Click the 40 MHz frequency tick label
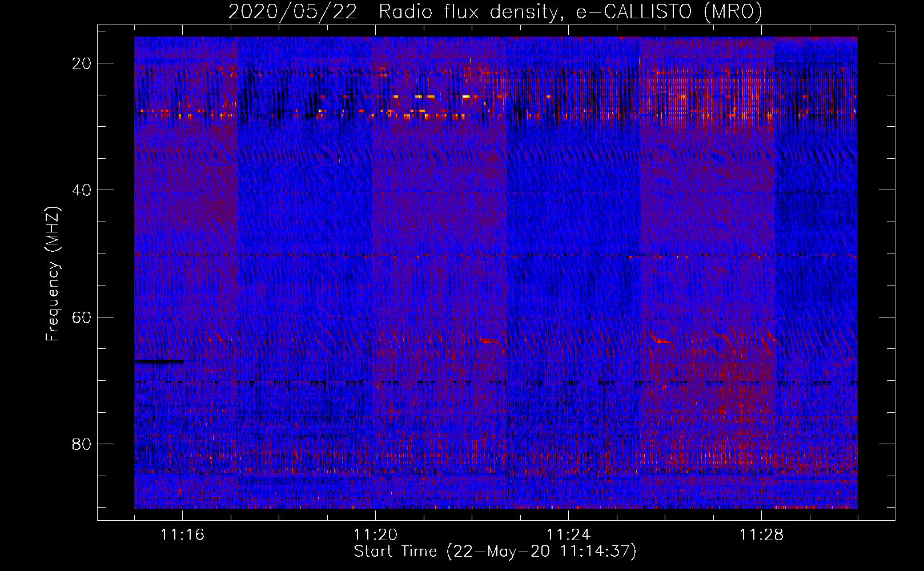 point(82,190)
